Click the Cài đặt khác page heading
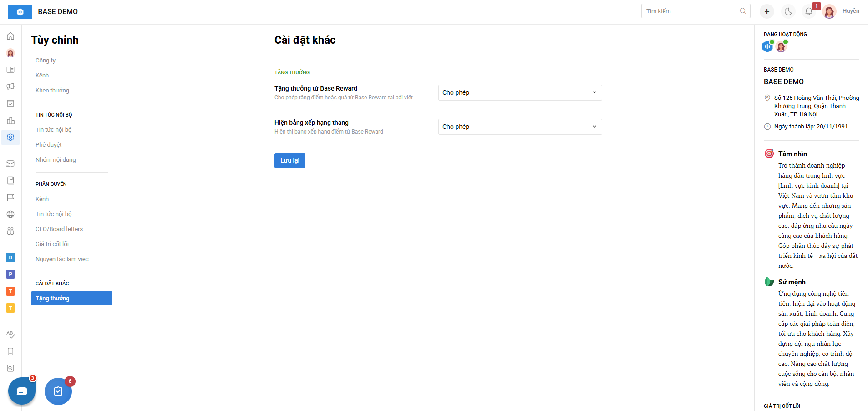The width and height of the screenshot is (868, 411). point(305,40)
